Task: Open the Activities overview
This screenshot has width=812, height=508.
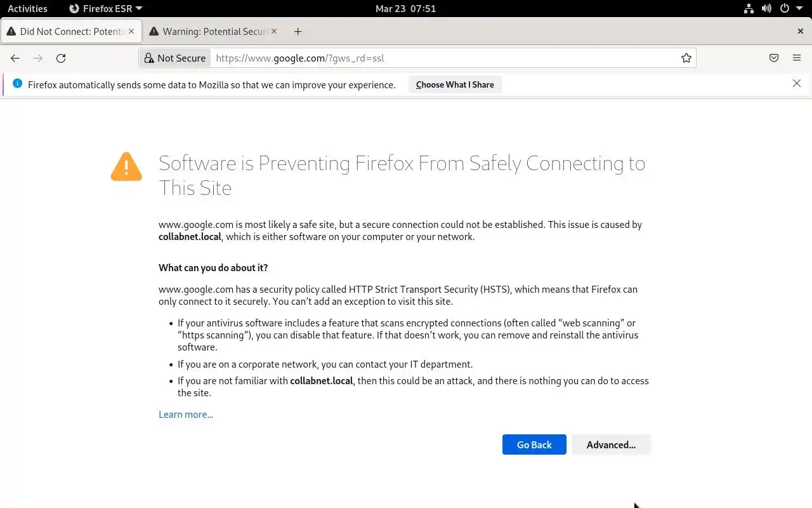Action: [x=27, y=9]
